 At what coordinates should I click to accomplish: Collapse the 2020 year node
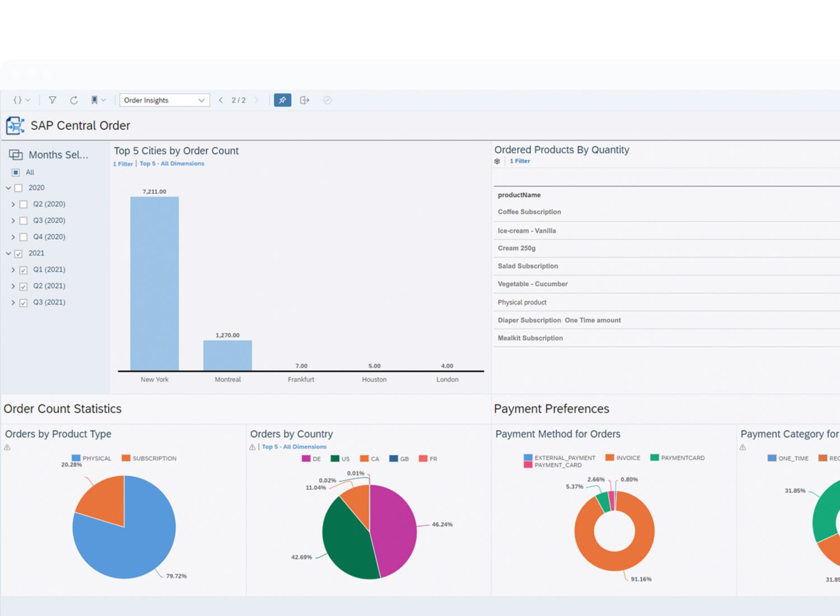coord(8,188)
